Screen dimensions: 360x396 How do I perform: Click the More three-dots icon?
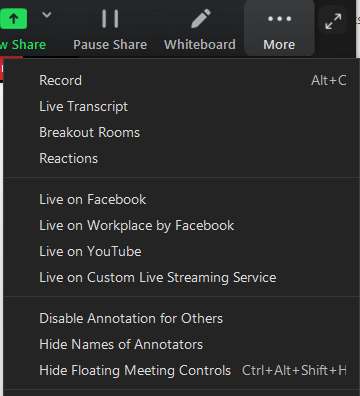tap(279, 19)
